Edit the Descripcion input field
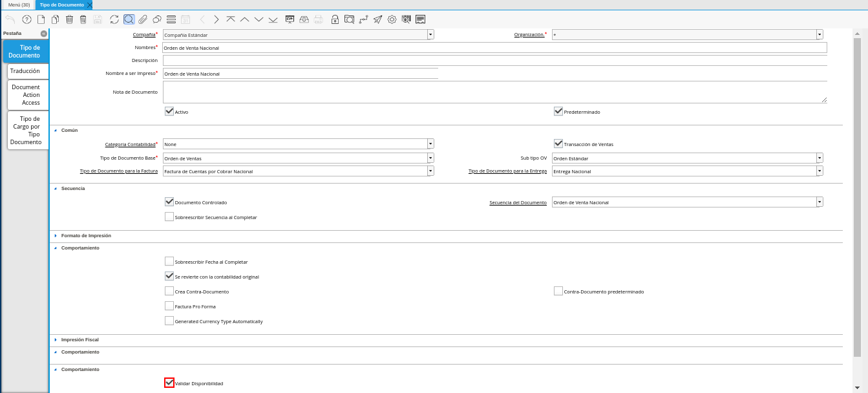868x393 pixels. pyautogui.click(x=297, y=60)
